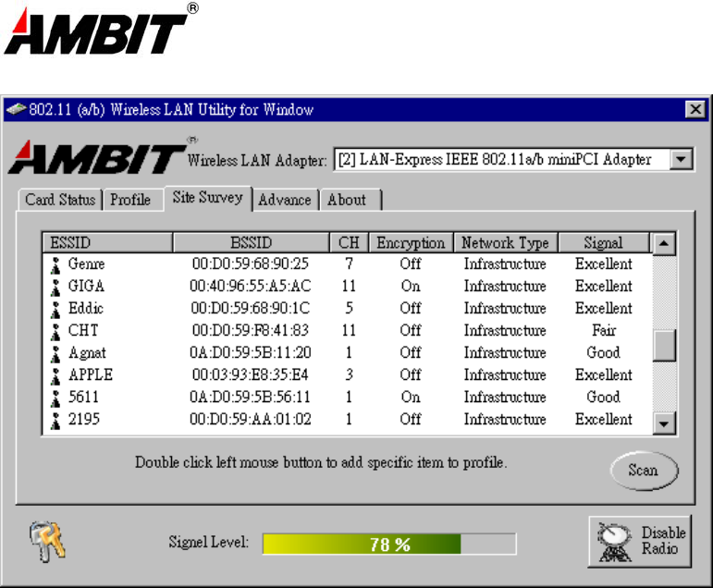Screen dimensions: 713x588
Task: Sort by the Encryption column header
Action: [x=411, y=242]
